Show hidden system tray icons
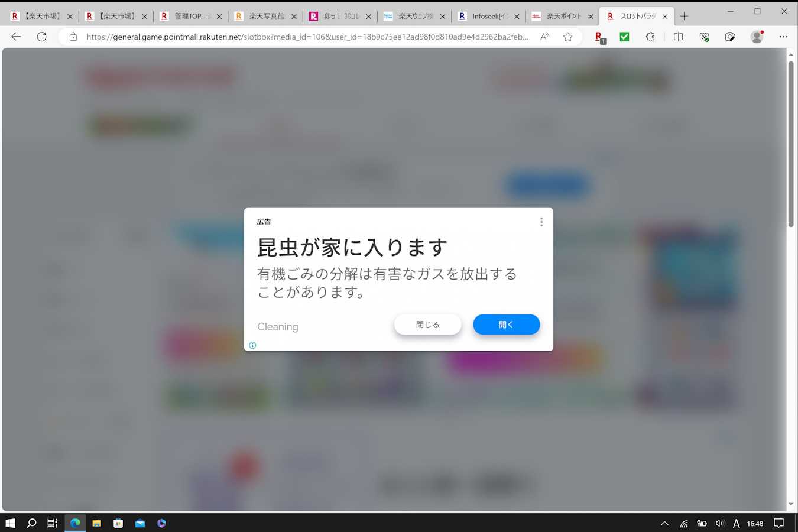 pyautogui.click(x=664, y=523)
